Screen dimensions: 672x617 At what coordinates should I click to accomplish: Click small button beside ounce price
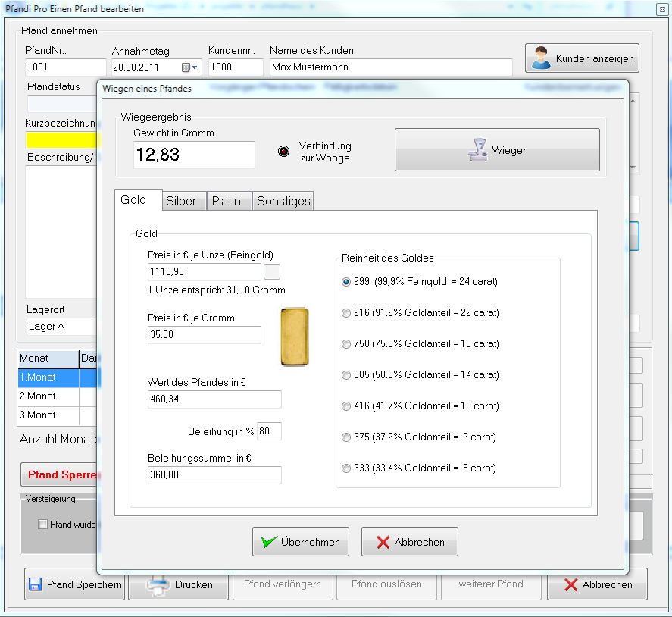[x=271, y=272]
